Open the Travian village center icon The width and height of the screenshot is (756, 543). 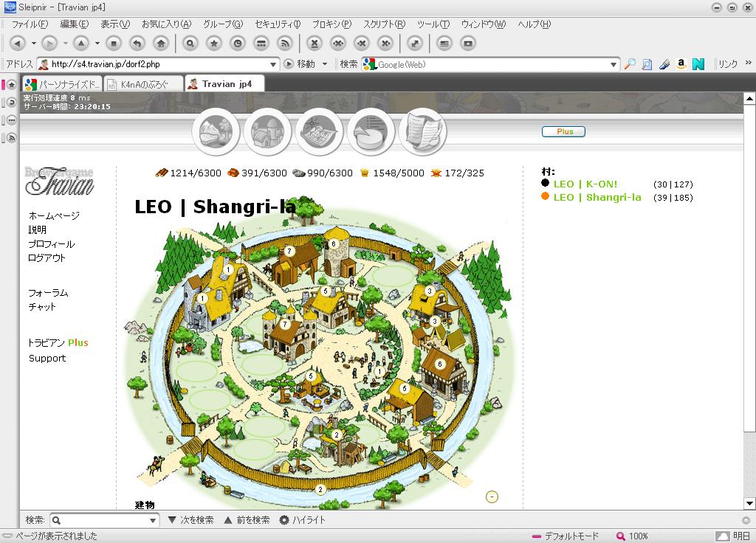click(267, 131)
